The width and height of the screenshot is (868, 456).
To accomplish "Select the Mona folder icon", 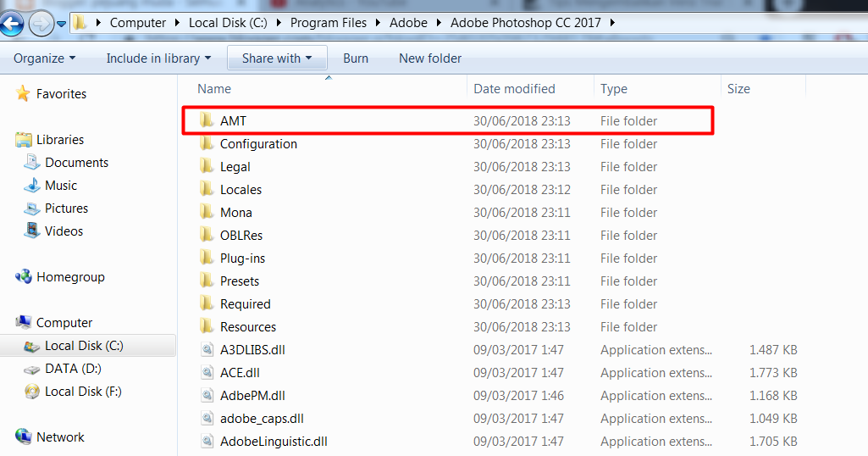I will click(x=207, y=212).
